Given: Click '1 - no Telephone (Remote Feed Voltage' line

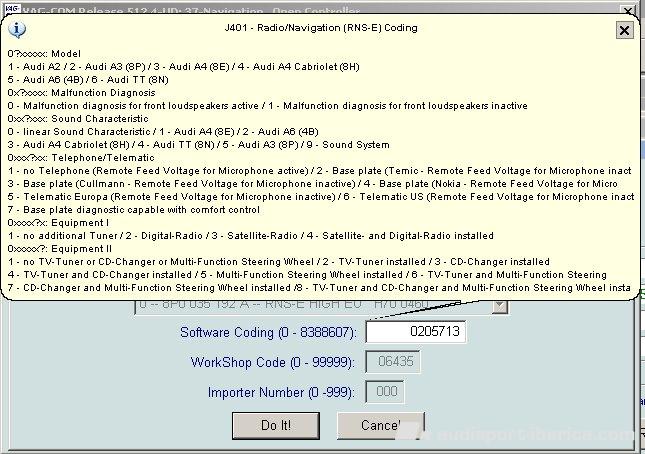Looking at the screenshot, I should pos(320,171).
